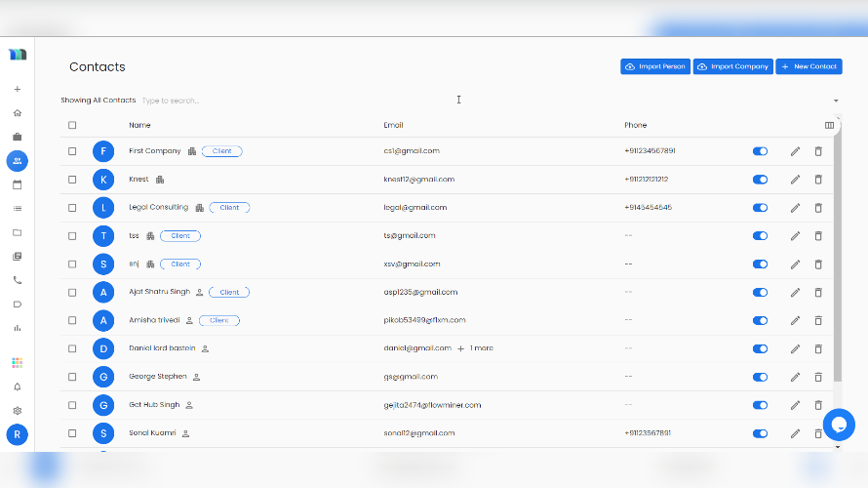Disable the toggle for Knest contact
This screenshot has width=868, height=488.
[x=760, y=180]
